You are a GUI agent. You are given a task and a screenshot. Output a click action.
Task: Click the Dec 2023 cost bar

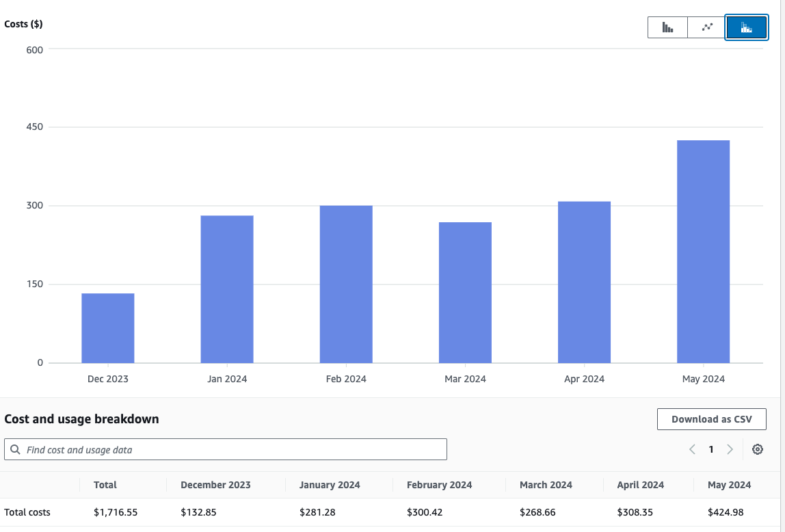(x=108, y=328)
